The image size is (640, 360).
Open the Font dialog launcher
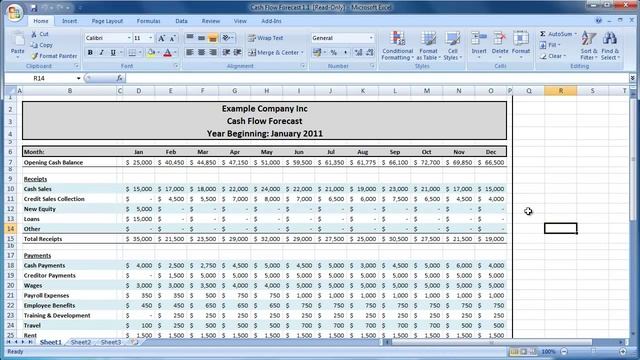(176, 66)
